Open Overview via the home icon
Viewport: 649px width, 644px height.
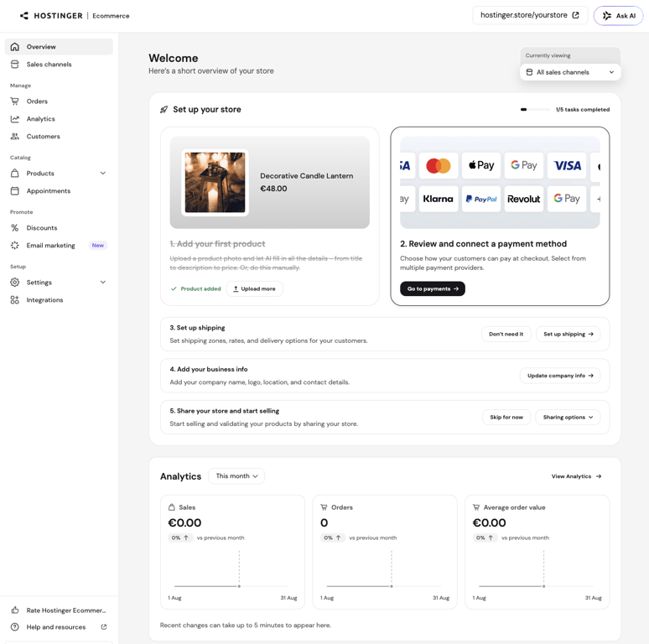[x=15, y=47]
